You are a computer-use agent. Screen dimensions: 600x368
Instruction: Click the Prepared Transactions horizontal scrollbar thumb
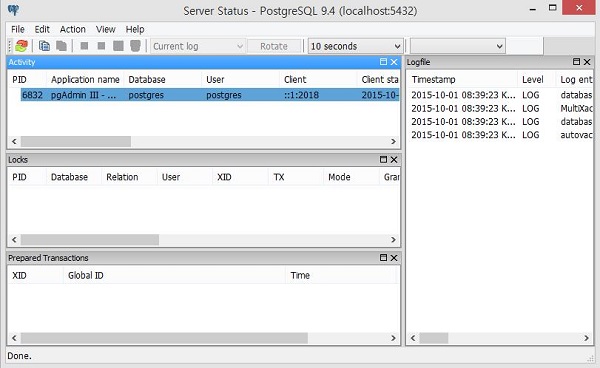[x=164, y=338]
